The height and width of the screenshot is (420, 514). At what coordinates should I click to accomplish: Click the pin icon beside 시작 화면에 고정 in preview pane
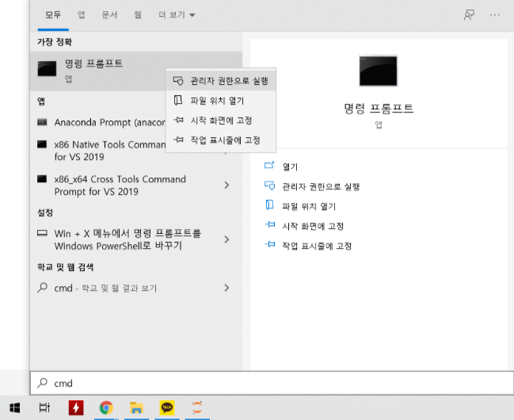pyautogui.click(x=270, y=225)
